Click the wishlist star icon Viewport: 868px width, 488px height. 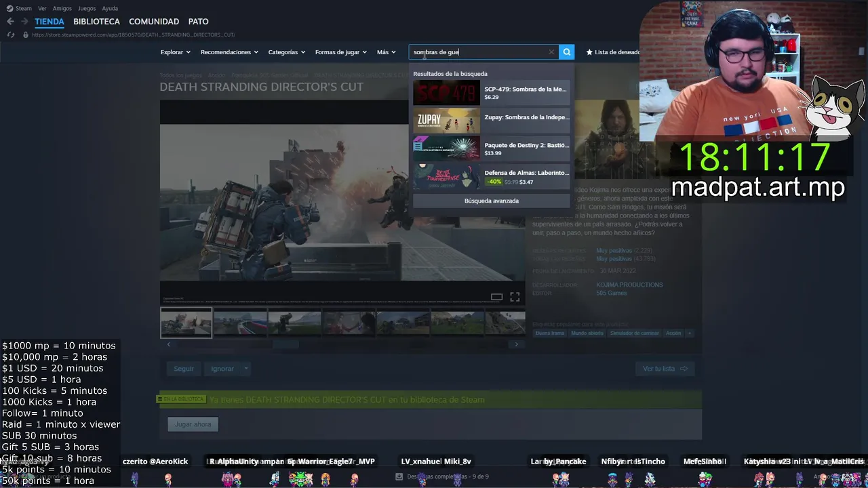(x=589, y=52)
